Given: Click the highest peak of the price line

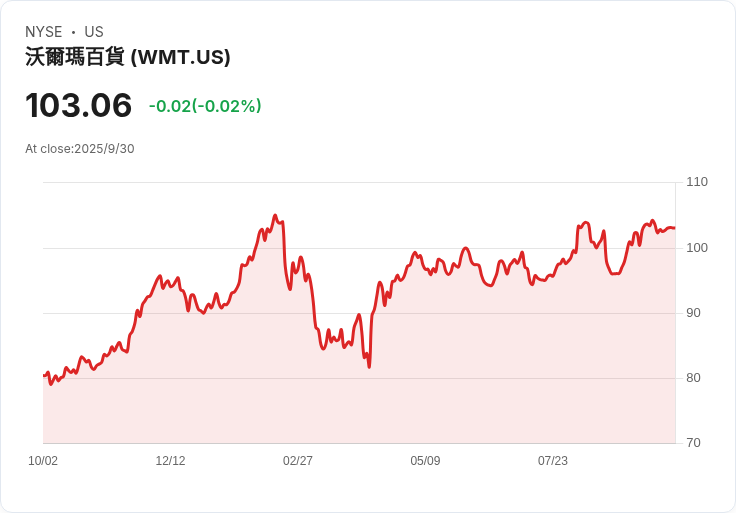Looking at the screenshot, I should pyautogui.click(x=275, y=215).
